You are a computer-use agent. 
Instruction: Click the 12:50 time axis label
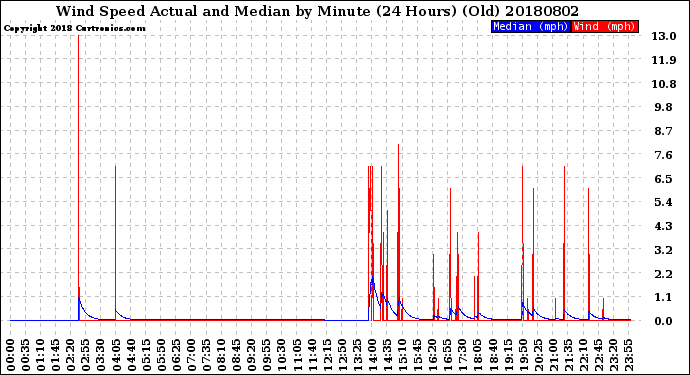343,355
